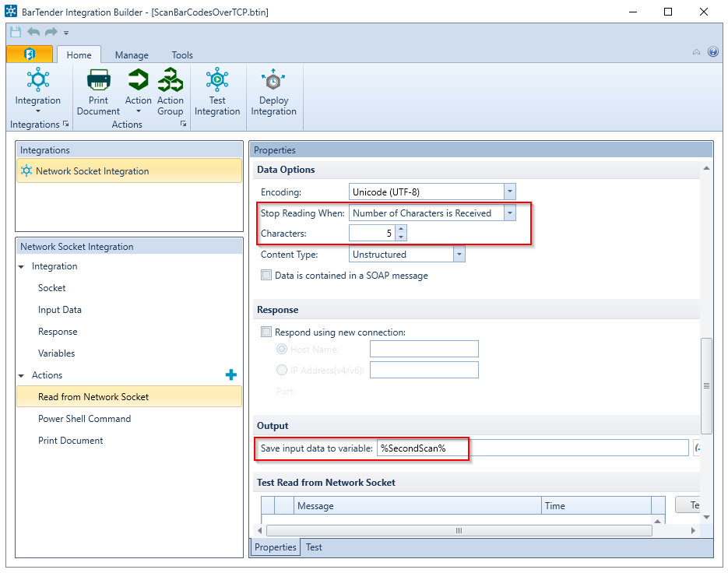
Task: Click the Save icon in quick access toolbar
Action: click(x=16, y=32)
